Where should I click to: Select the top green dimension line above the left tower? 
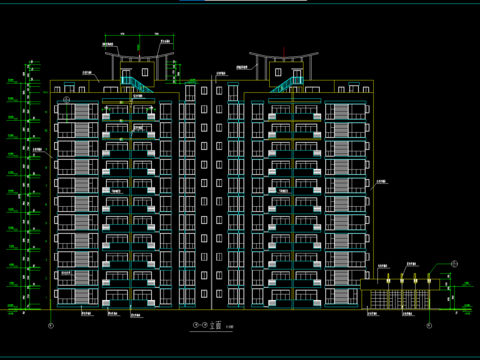139,35
